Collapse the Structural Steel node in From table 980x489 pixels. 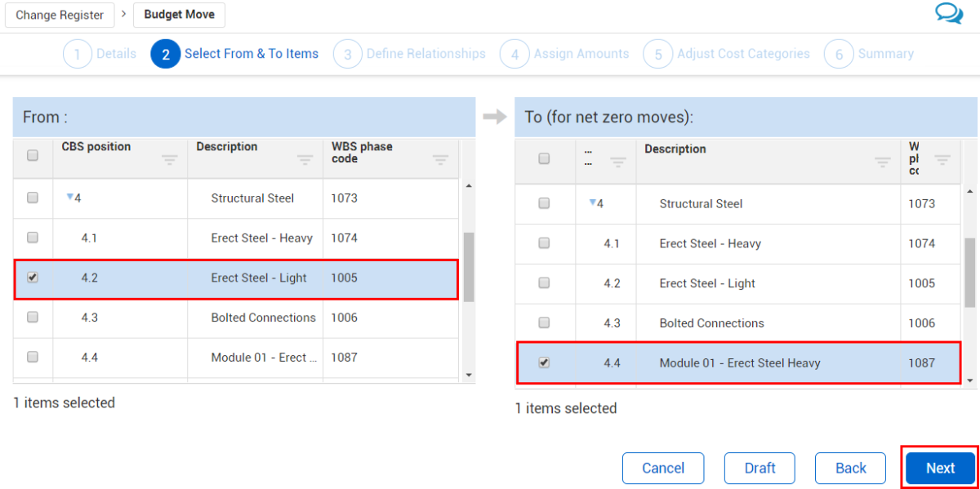click(69, 198)
